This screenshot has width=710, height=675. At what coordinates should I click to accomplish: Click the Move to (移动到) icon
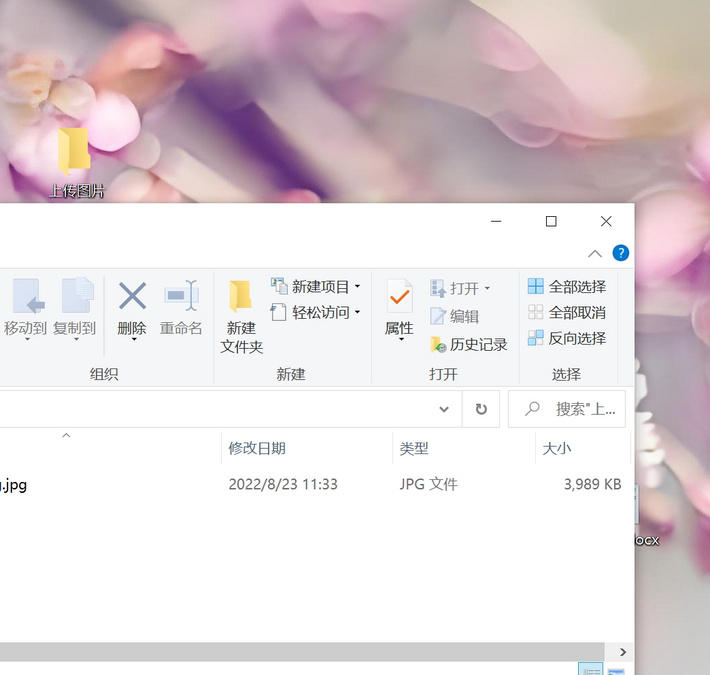[26, 297]
